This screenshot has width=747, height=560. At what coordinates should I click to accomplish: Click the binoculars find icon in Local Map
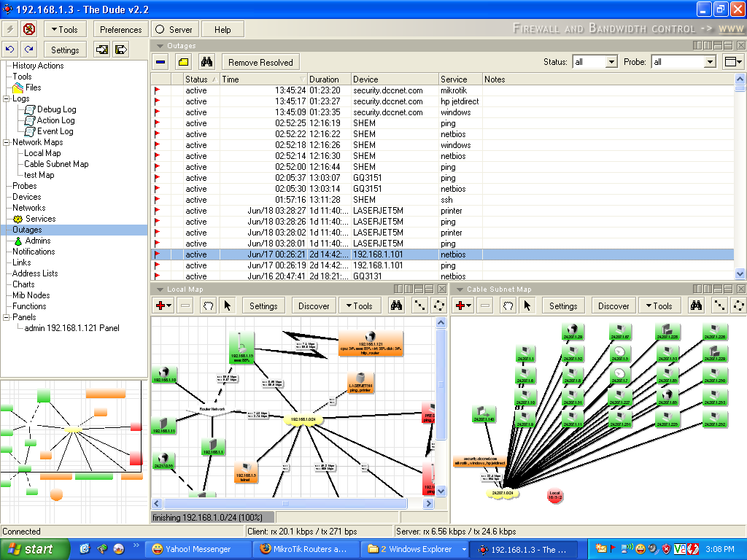396,306
